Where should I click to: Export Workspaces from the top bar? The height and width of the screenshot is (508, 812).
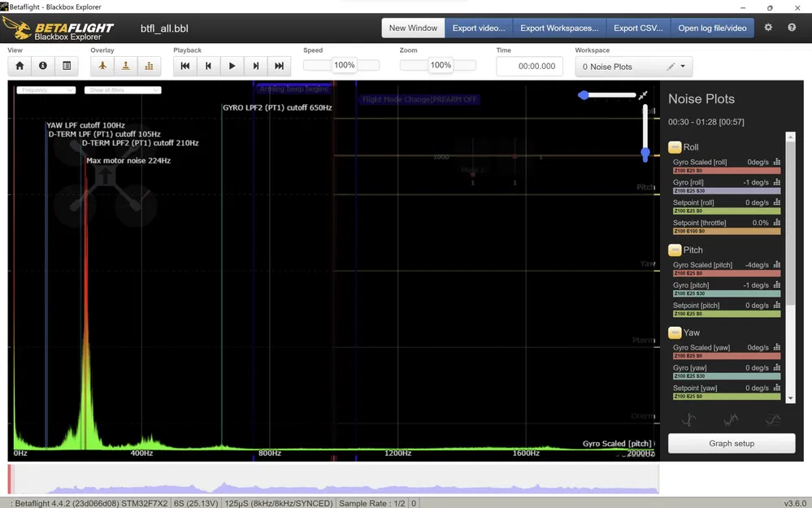point(559,28)
